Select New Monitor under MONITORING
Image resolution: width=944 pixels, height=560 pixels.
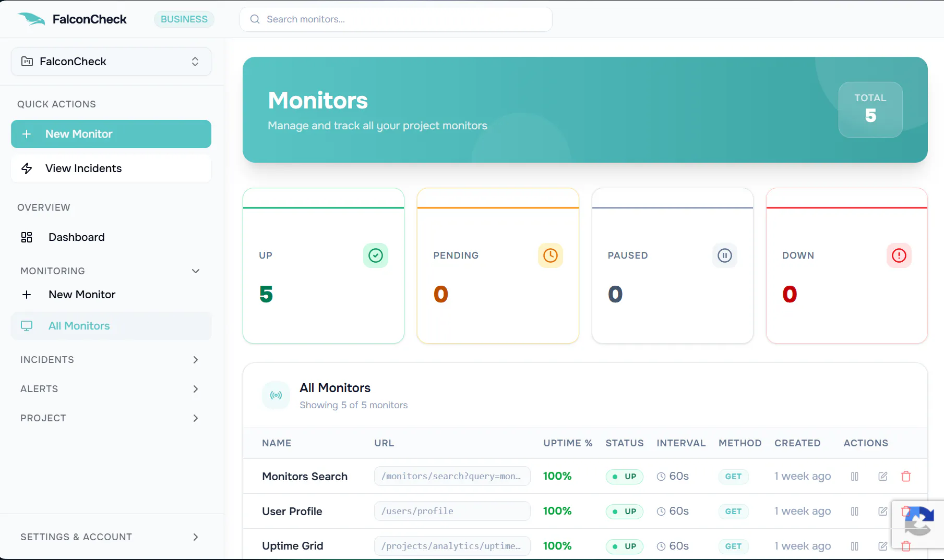111,295
